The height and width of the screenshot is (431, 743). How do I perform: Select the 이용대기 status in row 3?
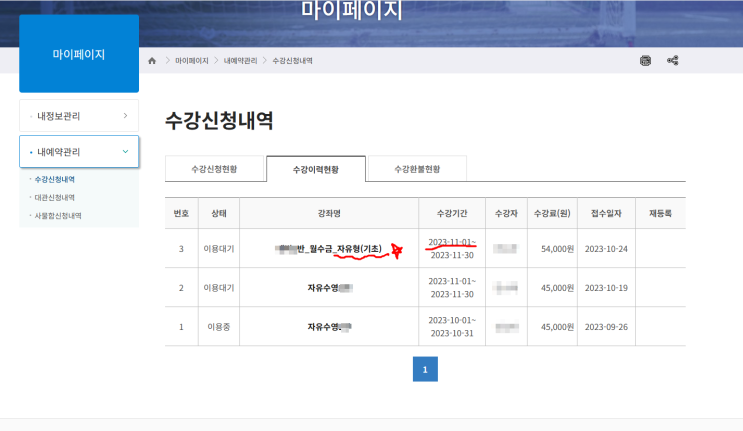click(219, 249)
